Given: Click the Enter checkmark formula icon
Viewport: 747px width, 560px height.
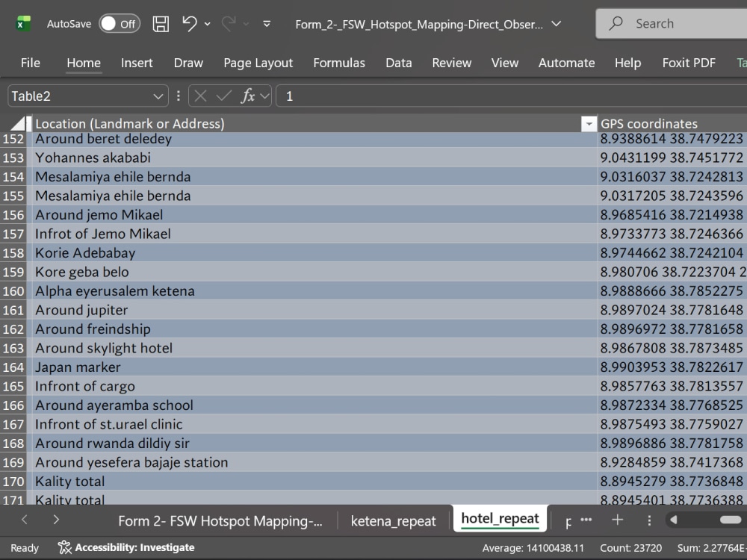Looking at the screenshot, I should [x=223, y=96].
